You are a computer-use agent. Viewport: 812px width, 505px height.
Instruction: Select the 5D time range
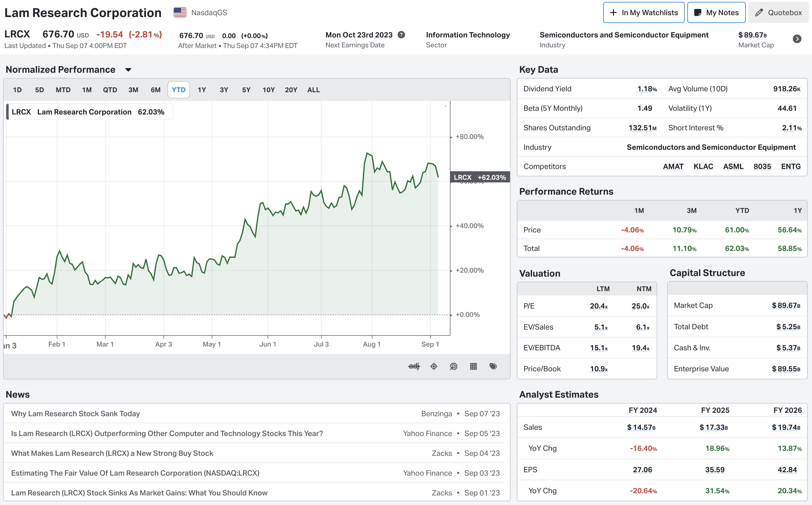coord(39,90)
